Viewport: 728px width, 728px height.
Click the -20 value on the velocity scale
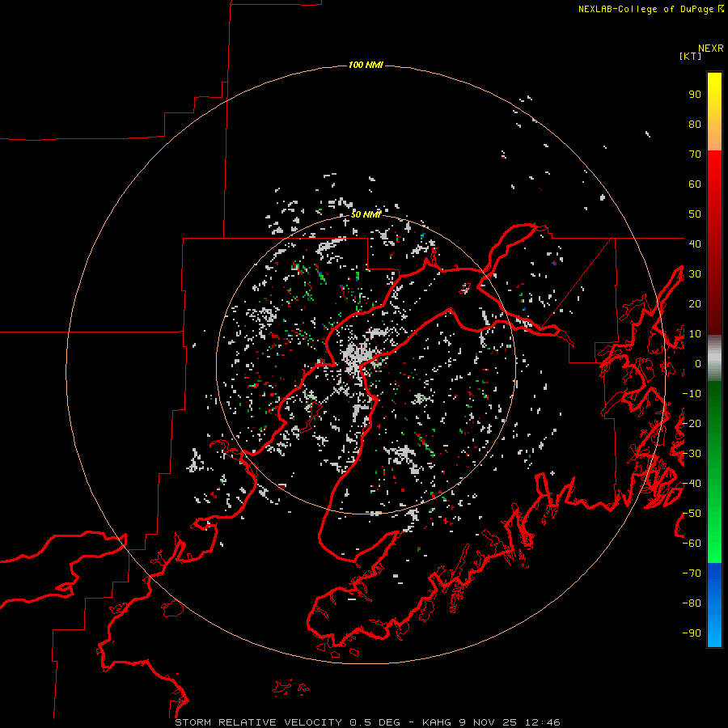pos(692,423)
